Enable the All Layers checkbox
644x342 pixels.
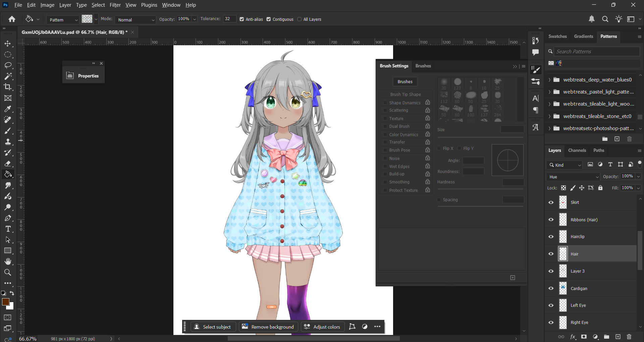pos(300,19)
